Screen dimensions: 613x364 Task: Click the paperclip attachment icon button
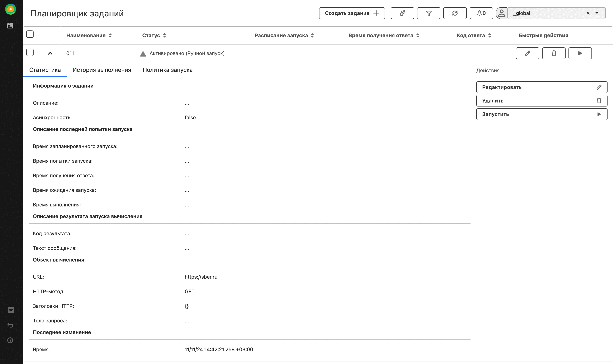tap(402, 13)
